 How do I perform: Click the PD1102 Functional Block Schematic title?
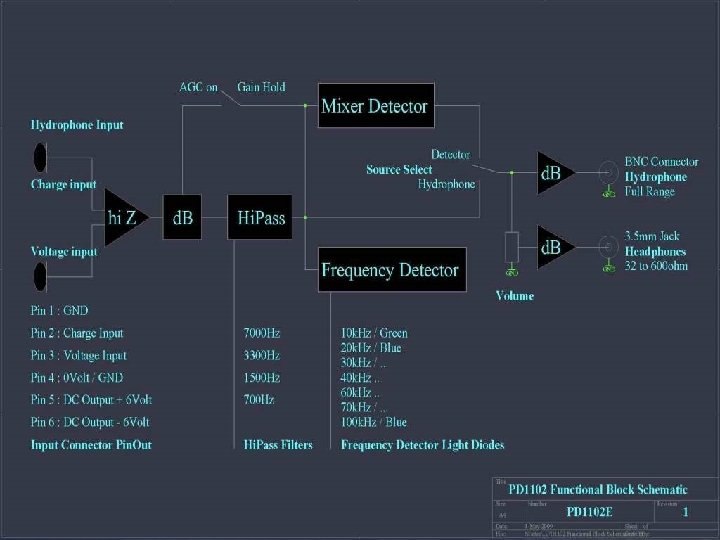pos(598,489)
